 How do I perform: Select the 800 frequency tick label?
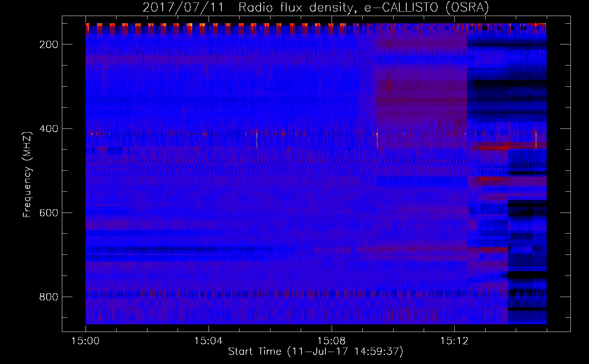click(x=49, y=297)
